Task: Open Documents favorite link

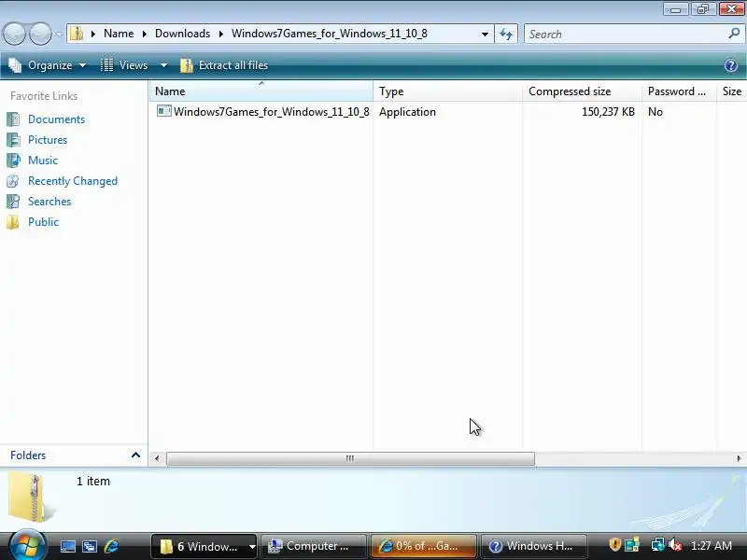Action: click(56, 119)
